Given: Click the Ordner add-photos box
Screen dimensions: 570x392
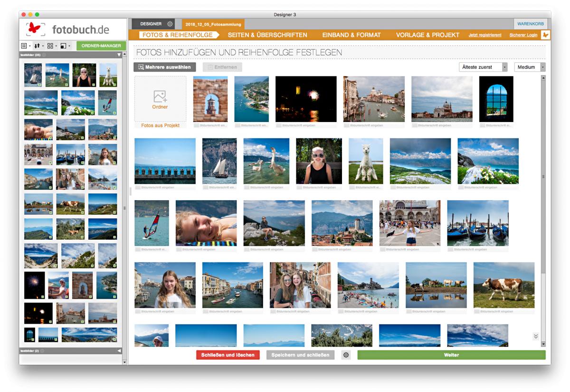Looking at the screenshot, I should point(160,99).
